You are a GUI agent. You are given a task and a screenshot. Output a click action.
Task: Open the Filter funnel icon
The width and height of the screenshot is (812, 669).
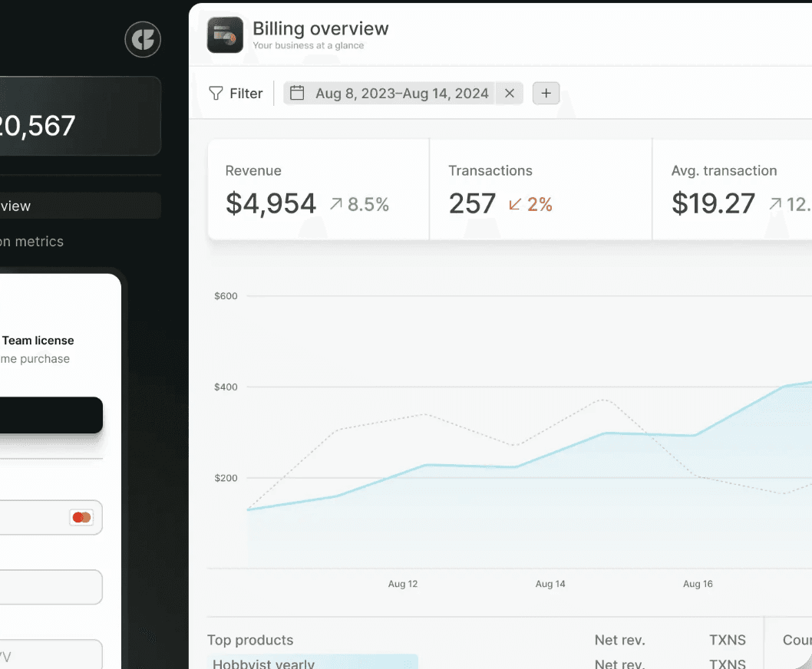(216, 93)
